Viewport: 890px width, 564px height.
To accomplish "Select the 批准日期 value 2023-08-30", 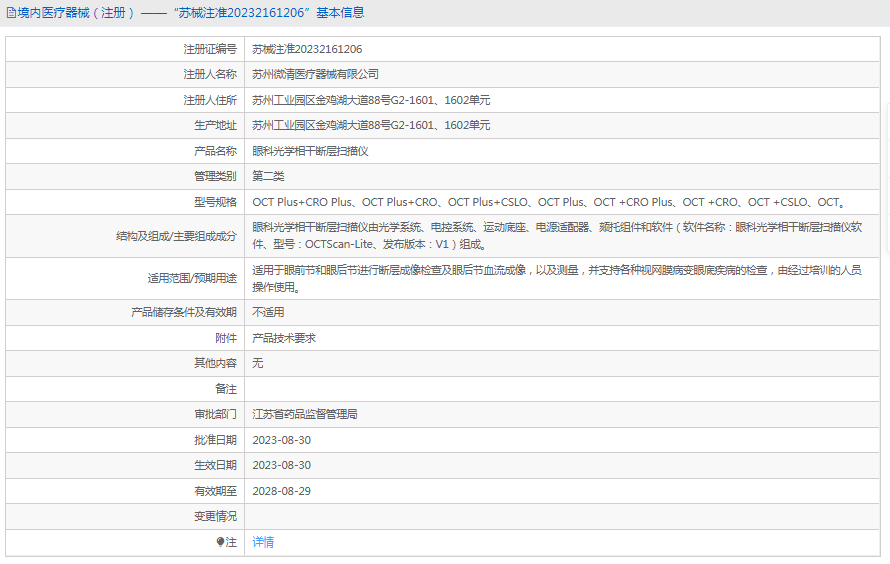I will 282,440.
